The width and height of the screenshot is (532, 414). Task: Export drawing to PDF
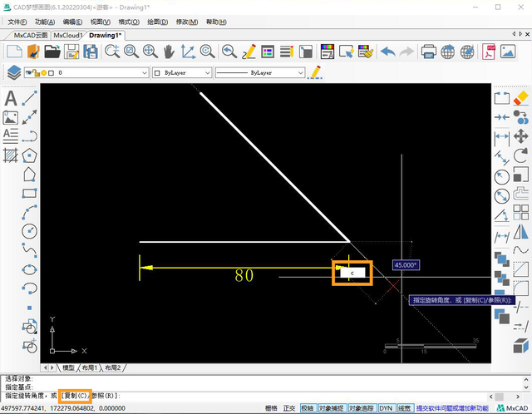coord(489,52)
